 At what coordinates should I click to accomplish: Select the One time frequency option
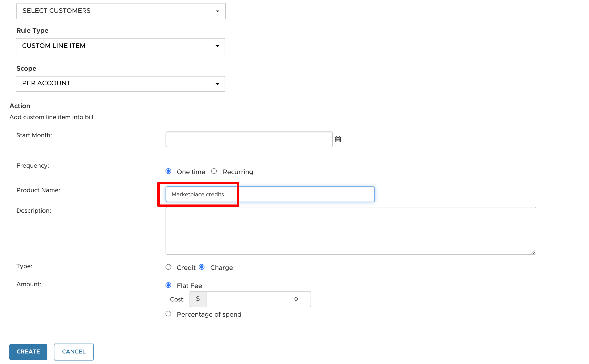point(168,171)
